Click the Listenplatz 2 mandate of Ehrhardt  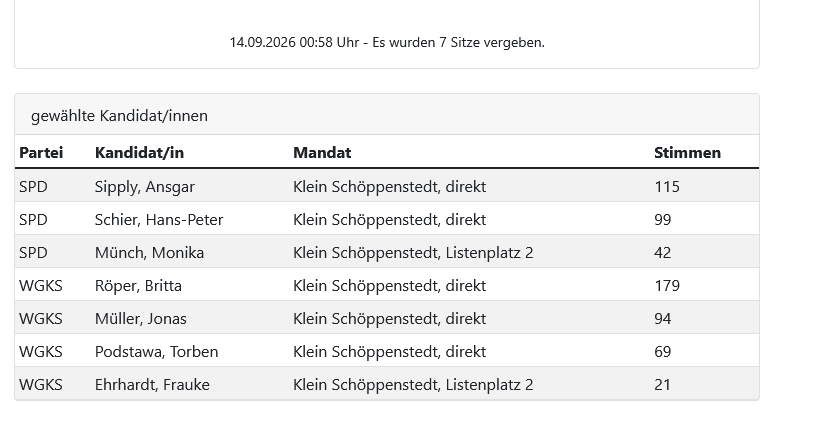coord(413,385)
